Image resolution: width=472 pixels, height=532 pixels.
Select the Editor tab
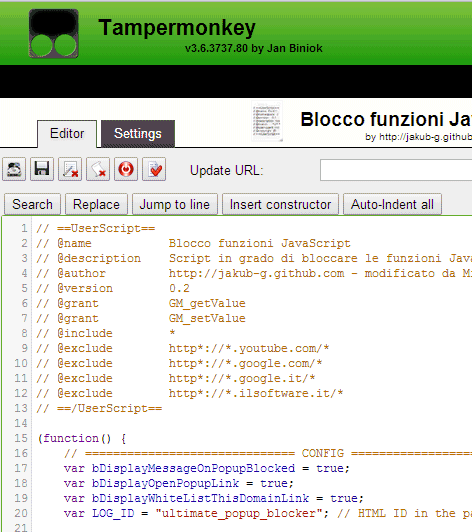(67, 134)
